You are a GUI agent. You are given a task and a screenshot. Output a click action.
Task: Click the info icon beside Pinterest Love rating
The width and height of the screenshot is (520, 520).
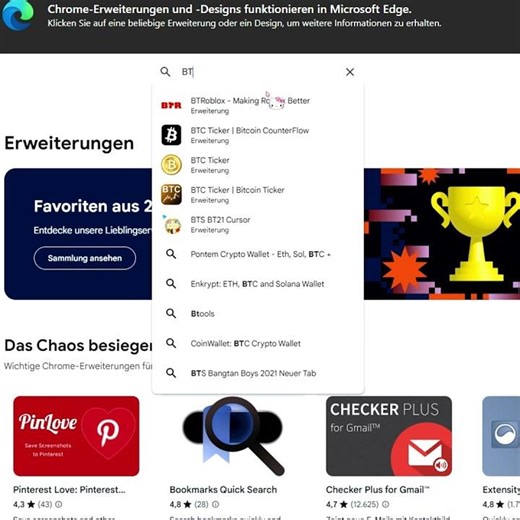point(59,504)
